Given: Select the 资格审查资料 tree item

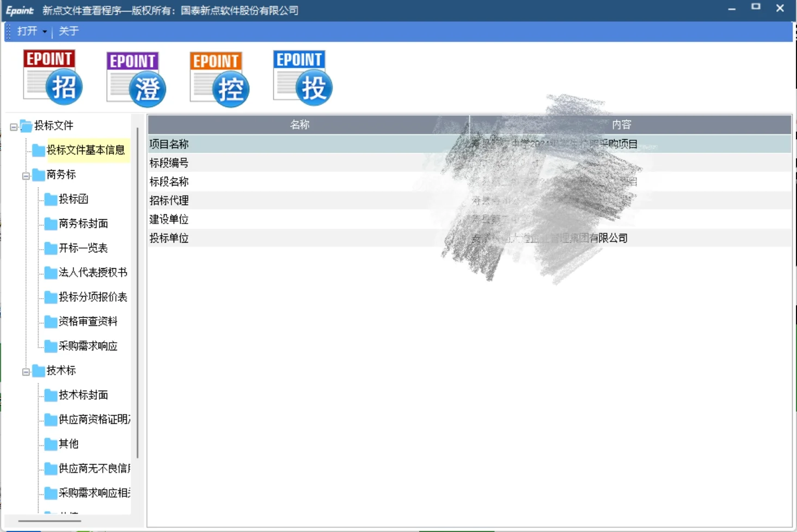Looking at the screenshot, I should click(88, 321).
